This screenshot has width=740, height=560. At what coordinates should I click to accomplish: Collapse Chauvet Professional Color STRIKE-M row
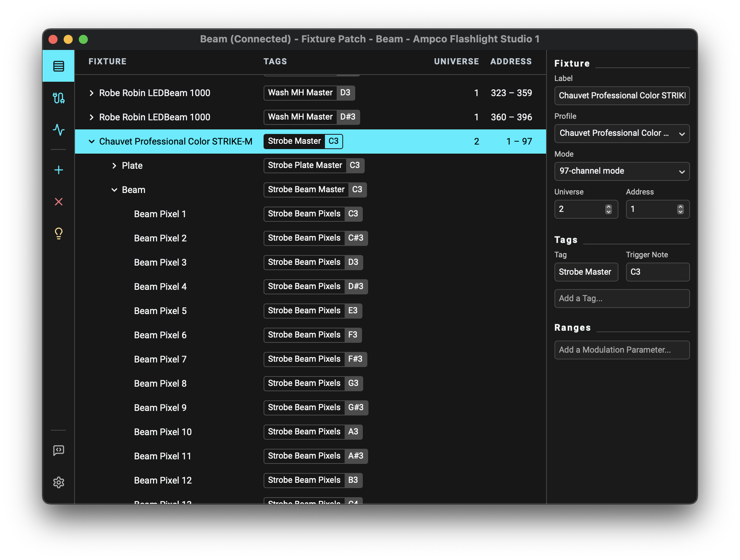point(91,142)
